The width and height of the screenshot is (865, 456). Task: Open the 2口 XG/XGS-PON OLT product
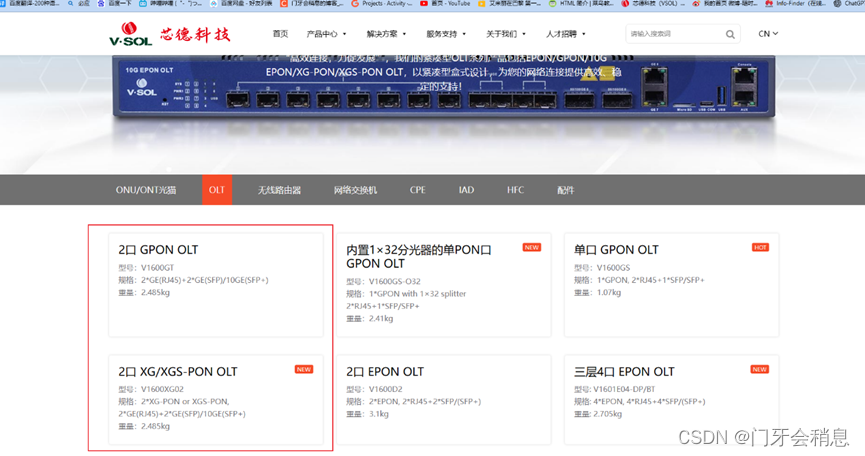click(x=216, y=400)
